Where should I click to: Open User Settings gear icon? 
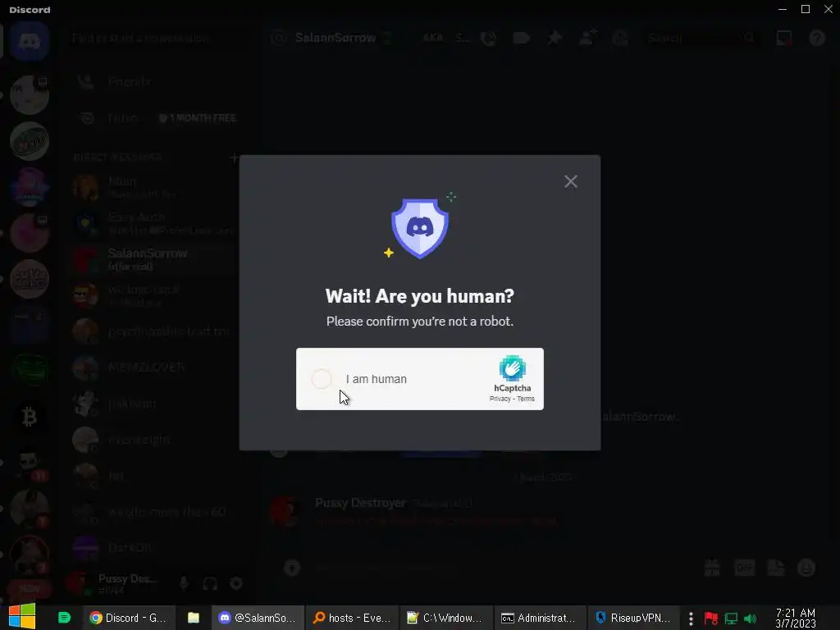pos(236,583)
